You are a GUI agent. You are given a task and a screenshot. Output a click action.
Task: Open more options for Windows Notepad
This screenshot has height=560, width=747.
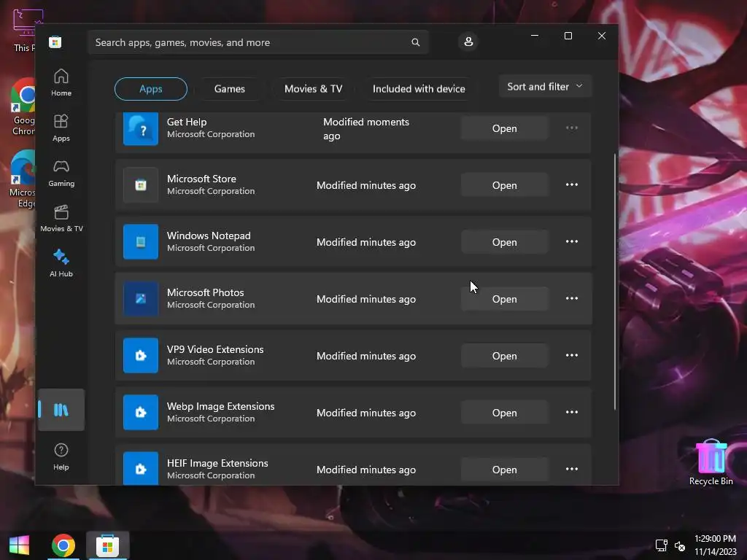(x=572, y=241)
